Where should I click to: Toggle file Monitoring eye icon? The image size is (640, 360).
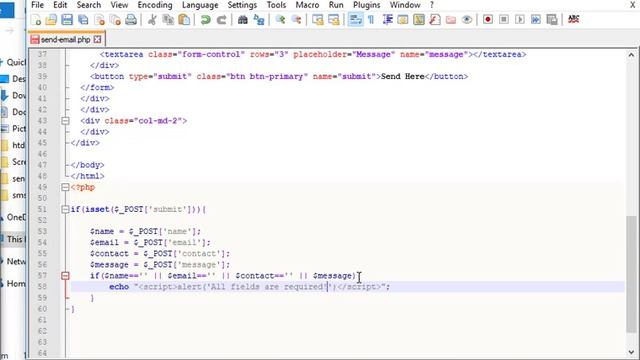[x=467, y=20]
